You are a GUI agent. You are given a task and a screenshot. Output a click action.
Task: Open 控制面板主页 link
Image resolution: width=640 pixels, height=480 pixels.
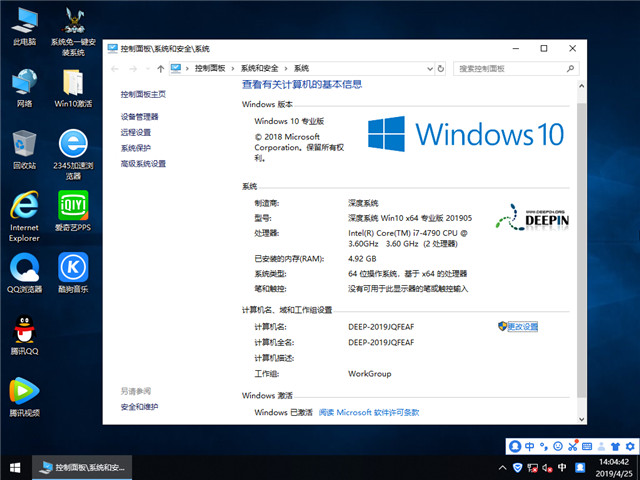[x=143, y=95]
